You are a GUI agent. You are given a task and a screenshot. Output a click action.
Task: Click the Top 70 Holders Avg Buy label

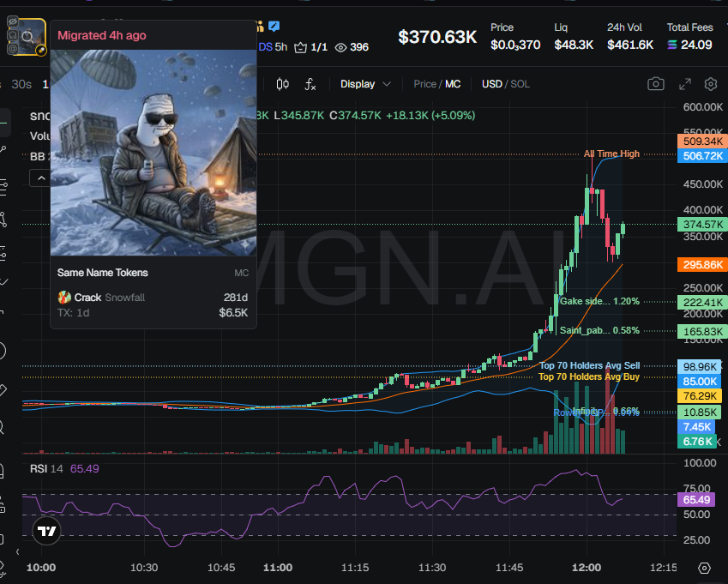click(589, 377)
